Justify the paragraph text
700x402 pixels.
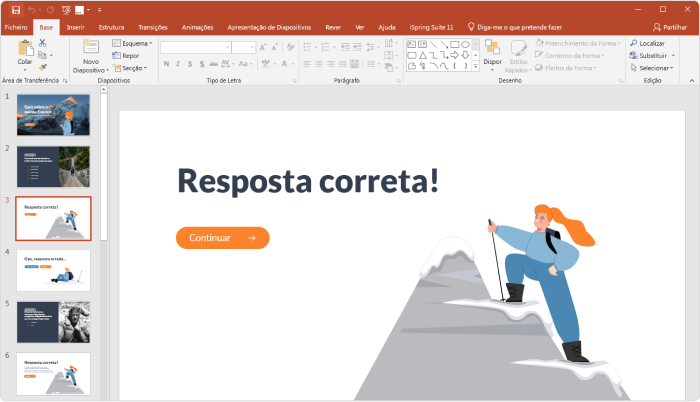coord(342,64)
